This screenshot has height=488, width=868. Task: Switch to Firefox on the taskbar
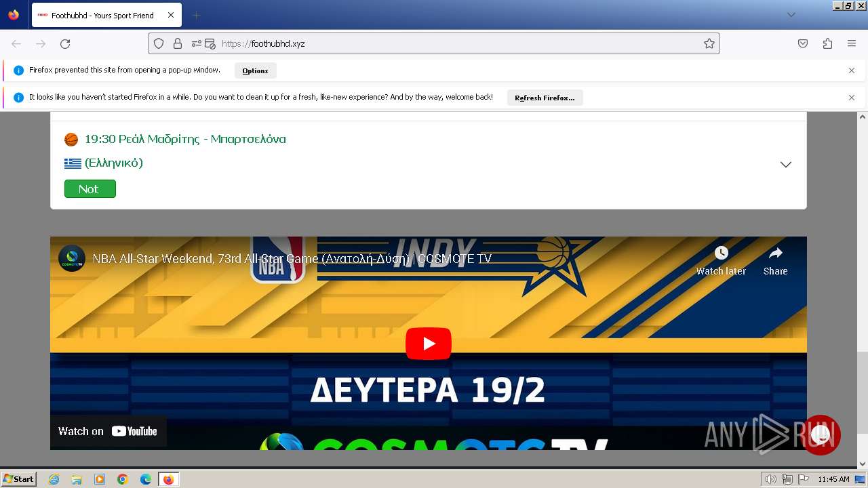(168, 479)
